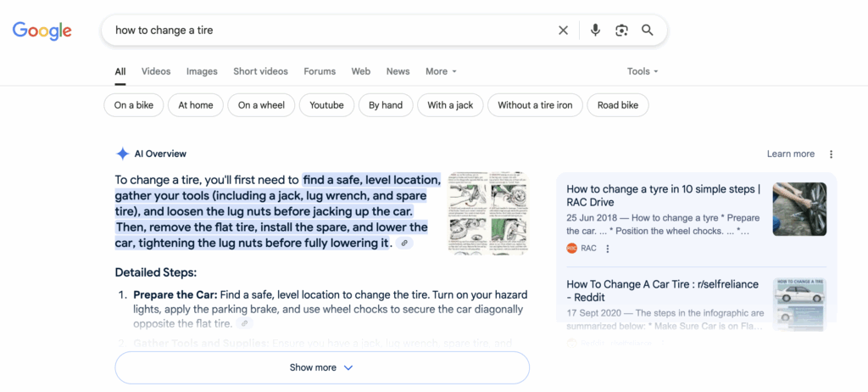Click link icon after the overview summary
The width and height of the screenshot is (868, 392).
tap(404, 243)
